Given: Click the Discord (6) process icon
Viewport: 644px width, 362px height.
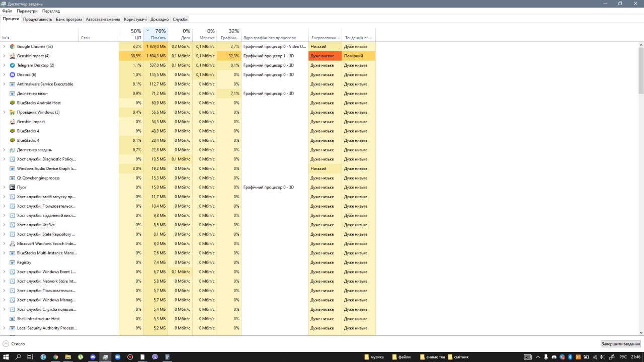Looking at the screenshot, I should [12, 74].
